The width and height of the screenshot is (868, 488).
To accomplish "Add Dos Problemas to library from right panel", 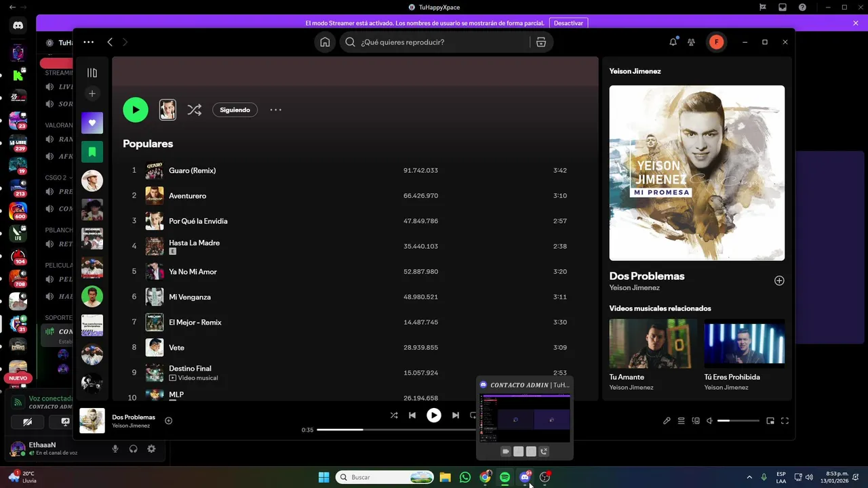I will click(779, 281).
